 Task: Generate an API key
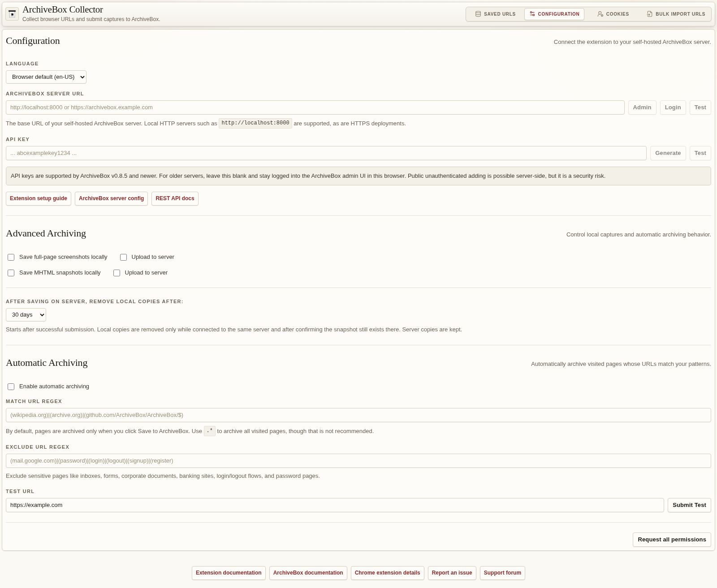tap(668, 153)
